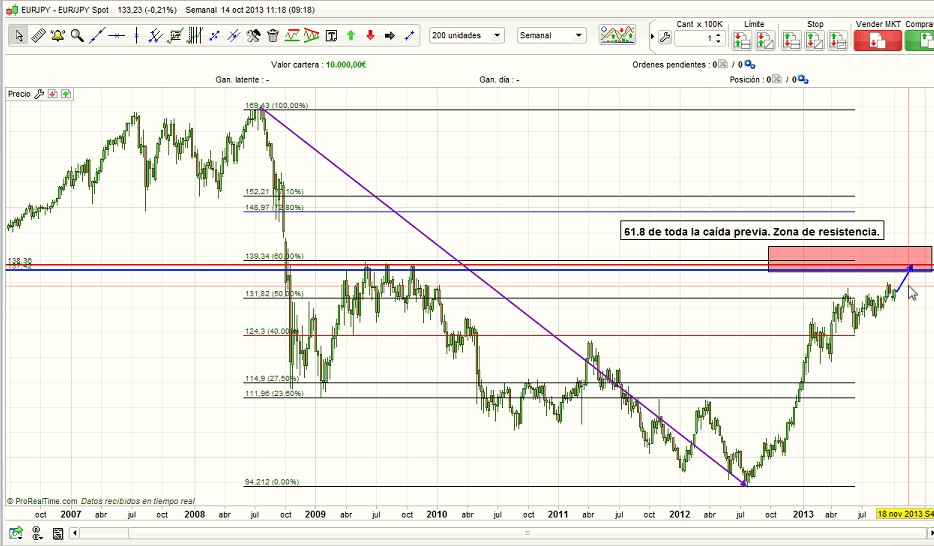Click the bottom-left chart refresh icon
The height and width of the screenshot is (546, 934).
pyautogui.click(x=16, y=533)
